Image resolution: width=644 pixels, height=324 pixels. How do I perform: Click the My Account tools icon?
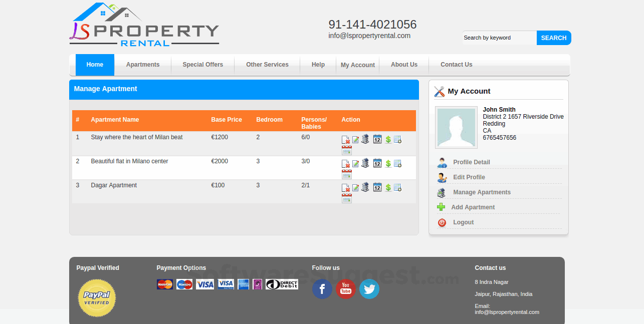440,91
